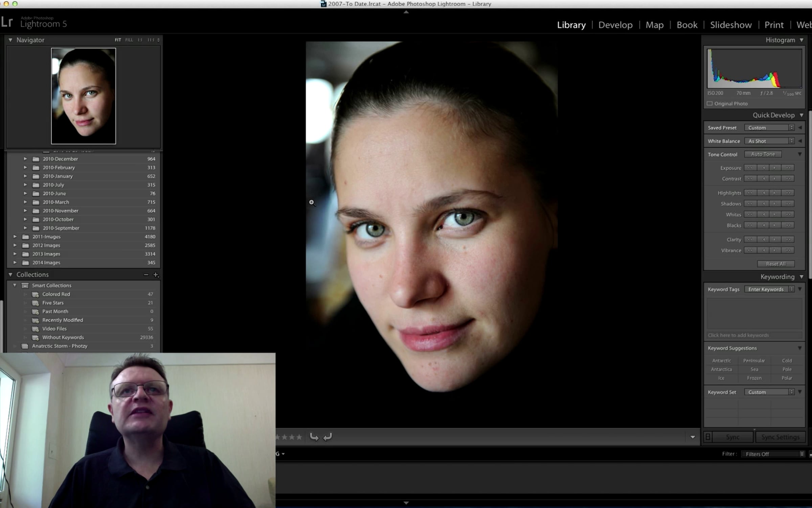Click the Reset All button
812x508 pixels.
775,264
